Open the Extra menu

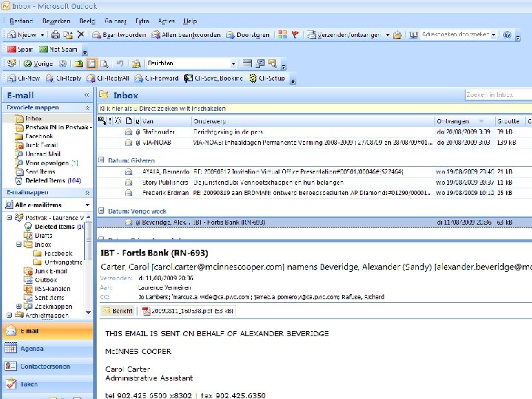pos(142,21)
